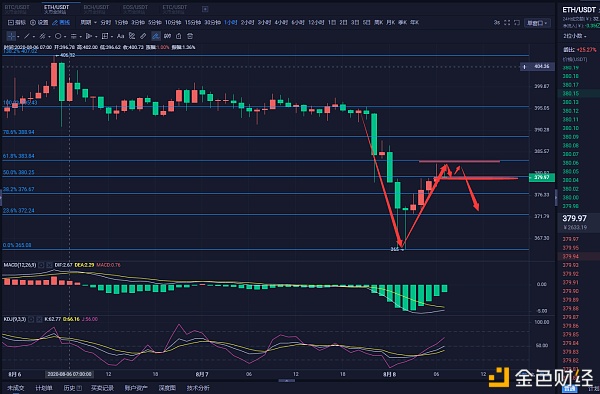
Task: Select the 4-hour interval
Action: (x=281, y=23)
